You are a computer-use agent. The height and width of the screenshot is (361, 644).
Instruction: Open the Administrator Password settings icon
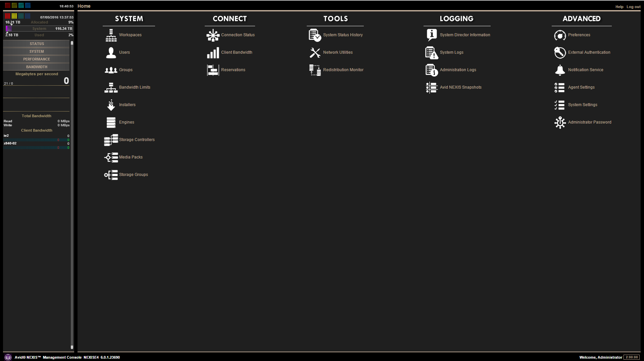click(560, 122)
